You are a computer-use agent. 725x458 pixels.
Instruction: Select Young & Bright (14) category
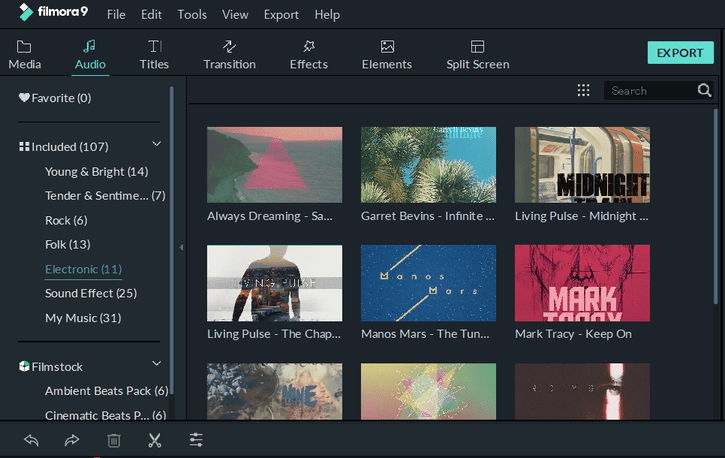pos(97,171)
